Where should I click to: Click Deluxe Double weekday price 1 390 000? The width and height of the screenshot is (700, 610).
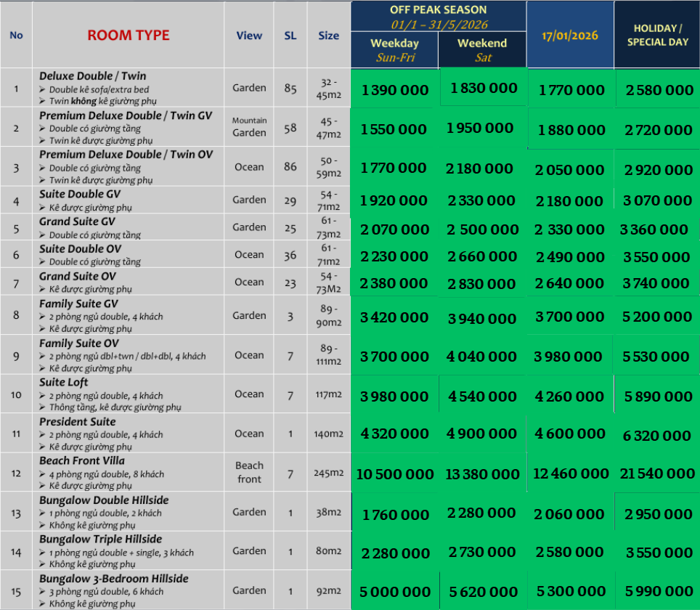[x=394, y=90]
